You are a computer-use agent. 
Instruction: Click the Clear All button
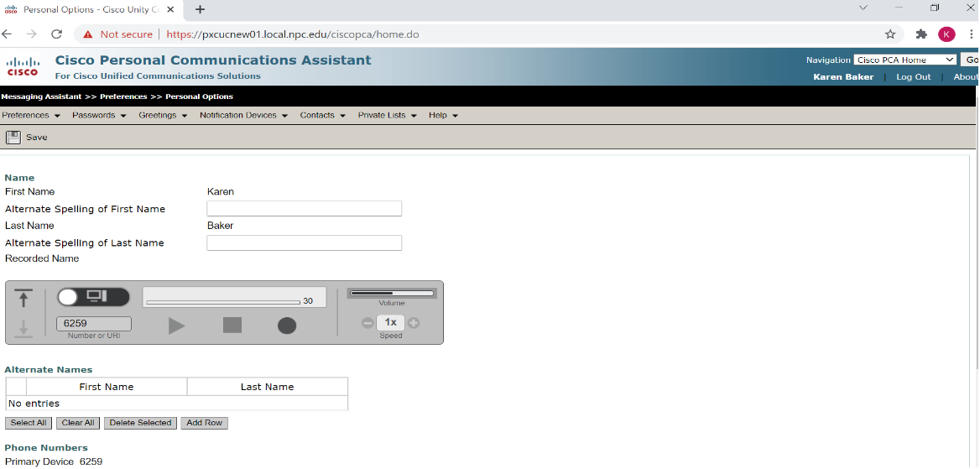(x=78, y=424)
